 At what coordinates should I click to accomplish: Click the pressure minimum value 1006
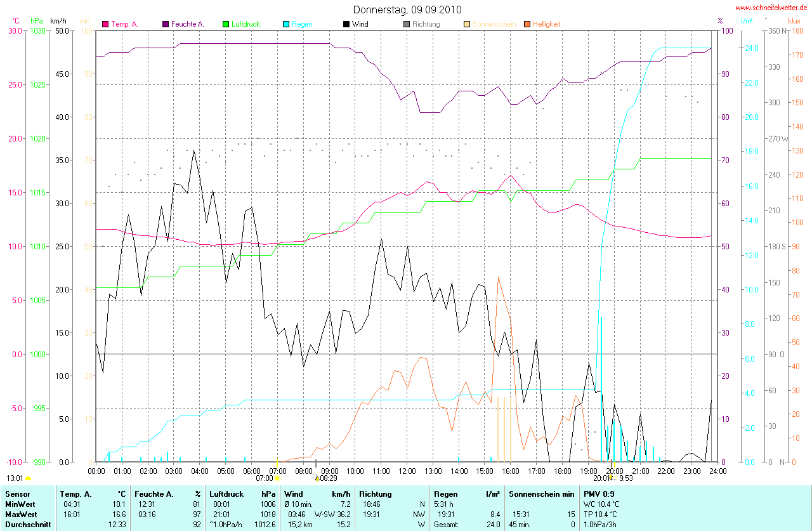268,504
